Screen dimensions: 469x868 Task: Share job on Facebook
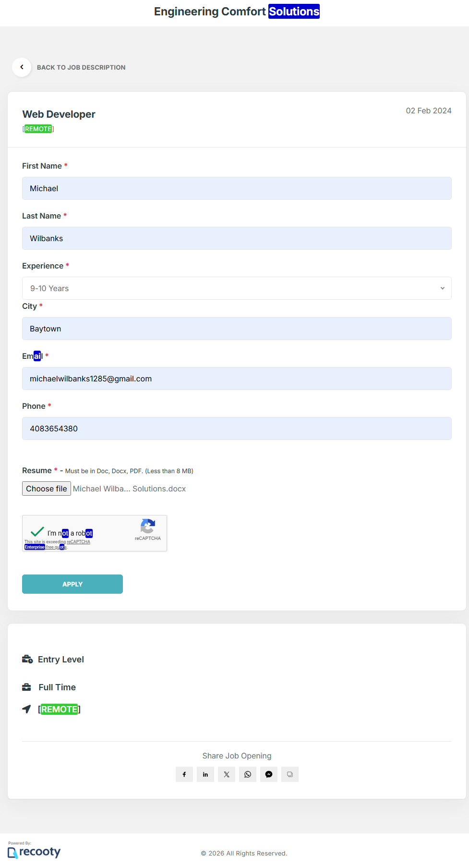coord(184,774)
